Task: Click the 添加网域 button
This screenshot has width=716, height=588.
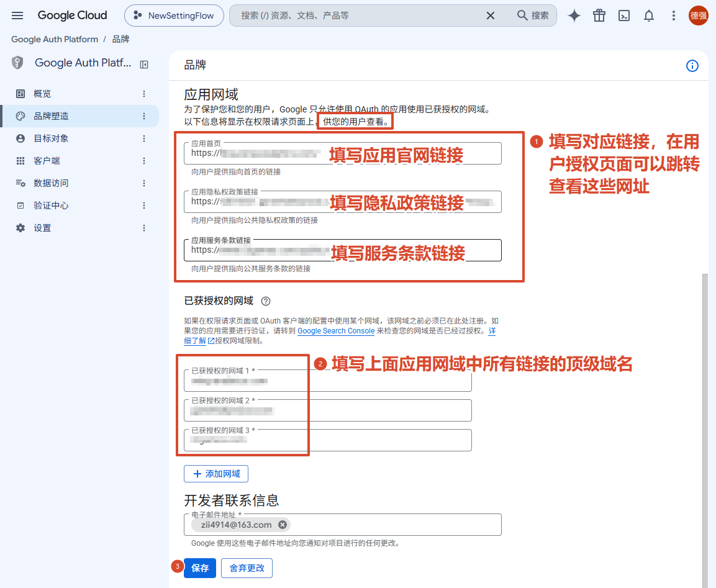Action: coord(216,474)
